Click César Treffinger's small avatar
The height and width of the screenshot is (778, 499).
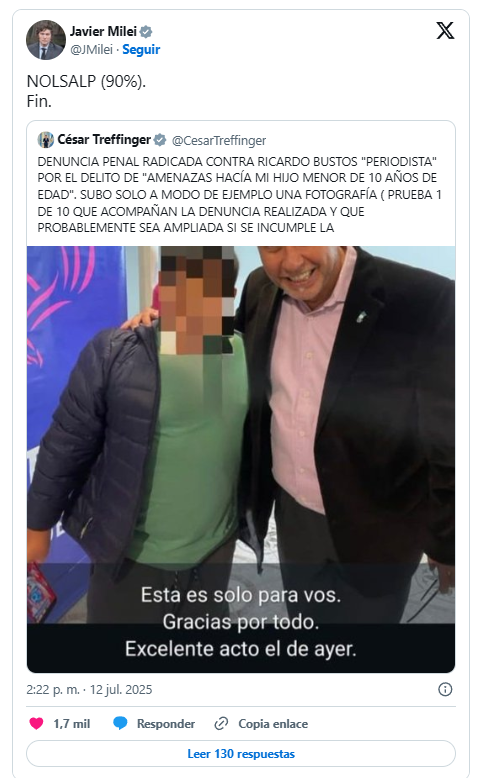[46, 140]
